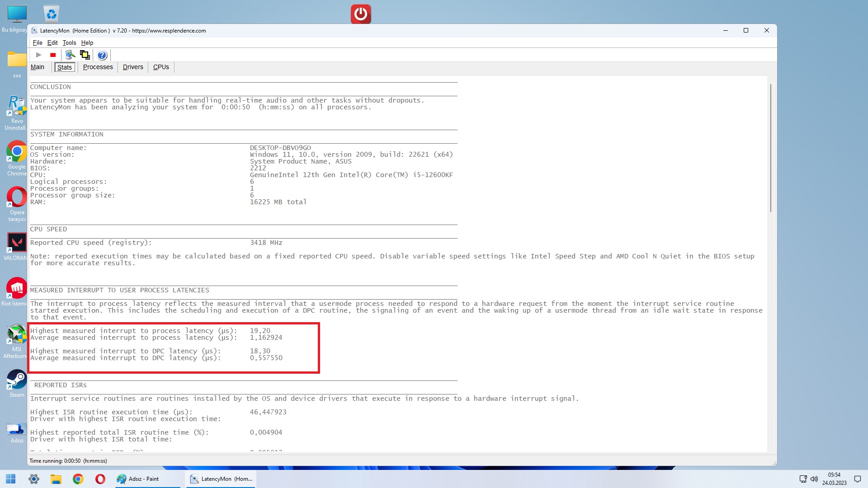This screenshot has width=868, height=488.
Task: Open the Edit menu
Action: pyautogui.click(x=52, y=42)
